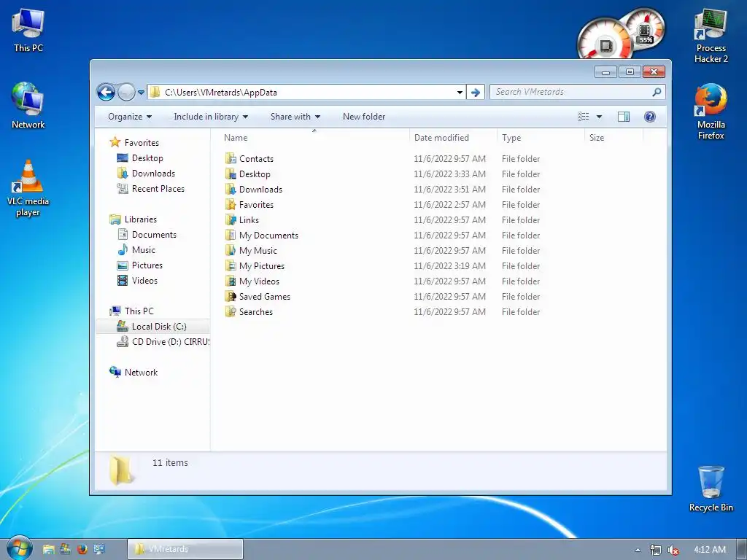
Task: Select Network in the navigation pane
Action: pyautogui.click(x=133, y=373)
